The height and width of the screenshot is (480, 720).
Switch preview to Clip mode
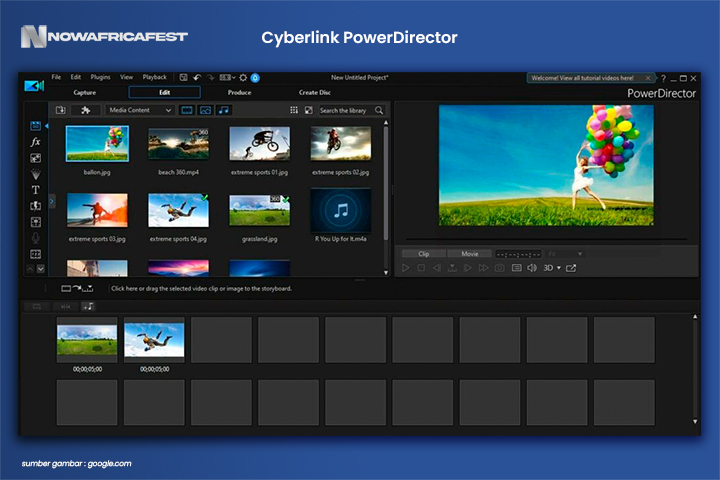click(423, 254)
